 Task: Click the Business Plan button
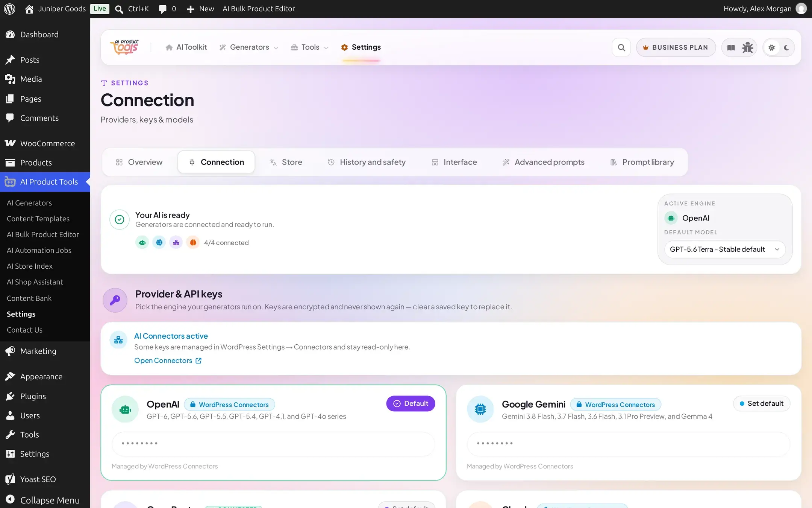pos(676,47)
